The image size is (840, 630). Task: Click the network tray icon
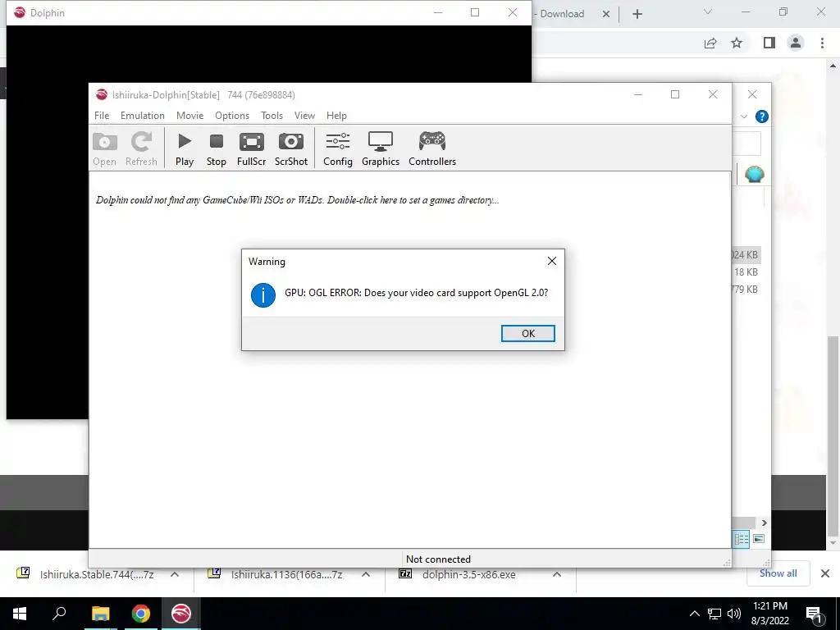pyautogui.click(x=714, y=614)
